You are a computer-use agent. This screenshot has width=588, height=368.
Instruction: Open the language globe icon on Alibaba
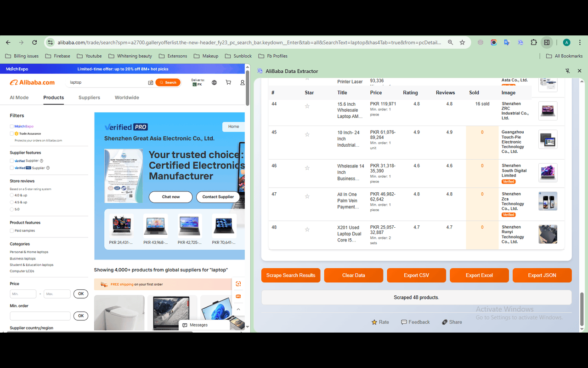click(x=214, y=83)
